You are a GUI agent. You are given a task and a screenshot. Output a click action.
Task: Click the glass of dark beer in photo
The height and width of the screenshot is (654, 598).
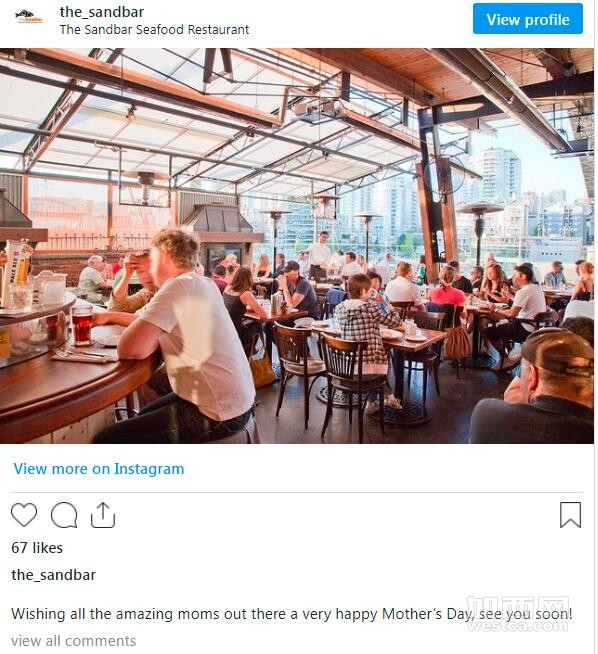82,325
